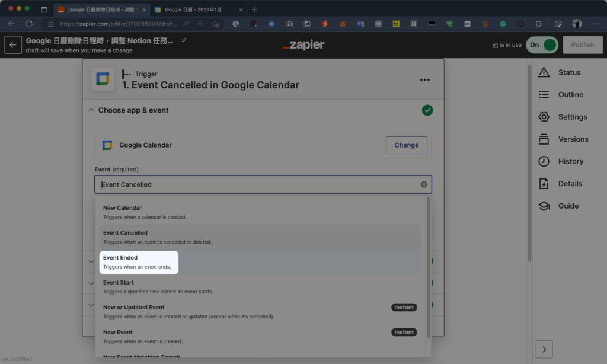Click the back arrow to exit the editor
The image size is (607, 364).
(x=13, y=45)
